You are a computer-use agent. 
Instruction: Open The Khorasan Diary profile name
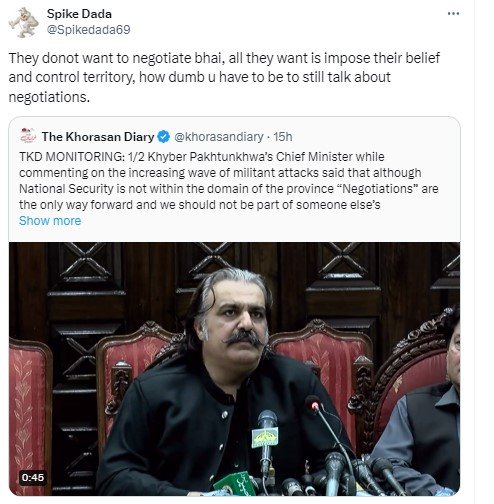(98, 137)
